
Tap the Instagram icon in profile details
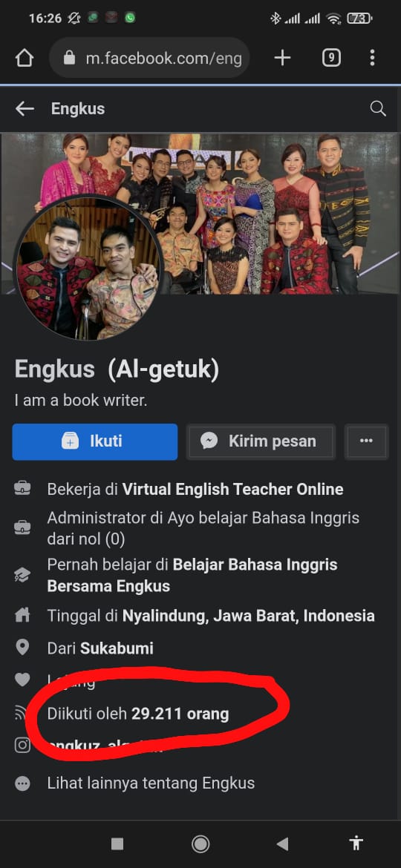[22, 745]
